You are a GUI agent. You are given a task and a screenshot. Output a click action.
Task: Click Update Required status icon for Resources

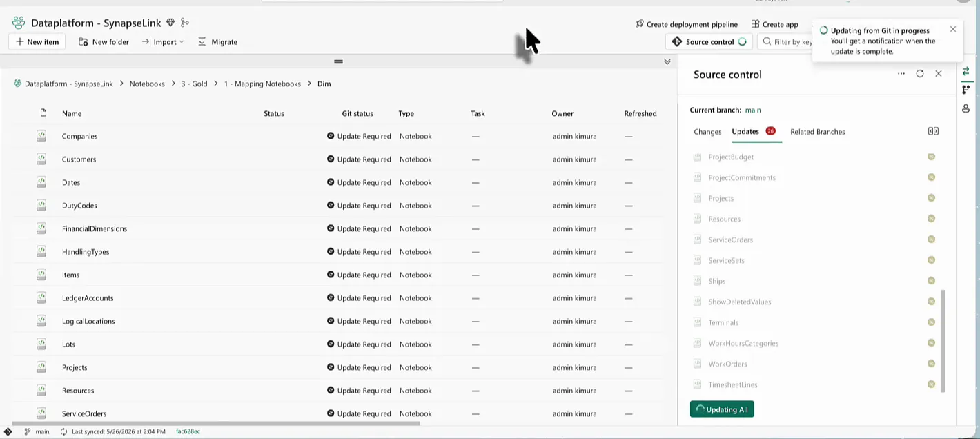[x=331, y=390]
